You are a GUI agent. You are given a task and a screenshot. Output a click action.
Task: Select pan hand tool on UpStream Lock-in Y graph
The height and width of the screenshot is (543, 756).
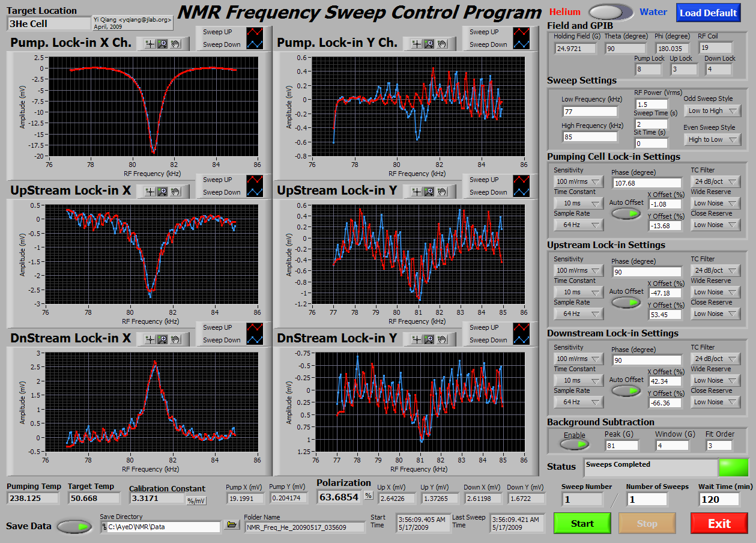point(443,191)
